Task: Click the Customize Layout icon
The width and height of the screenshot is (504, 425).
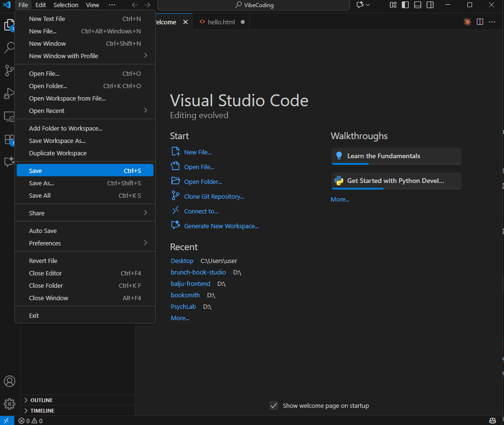Action: [393, 5]
